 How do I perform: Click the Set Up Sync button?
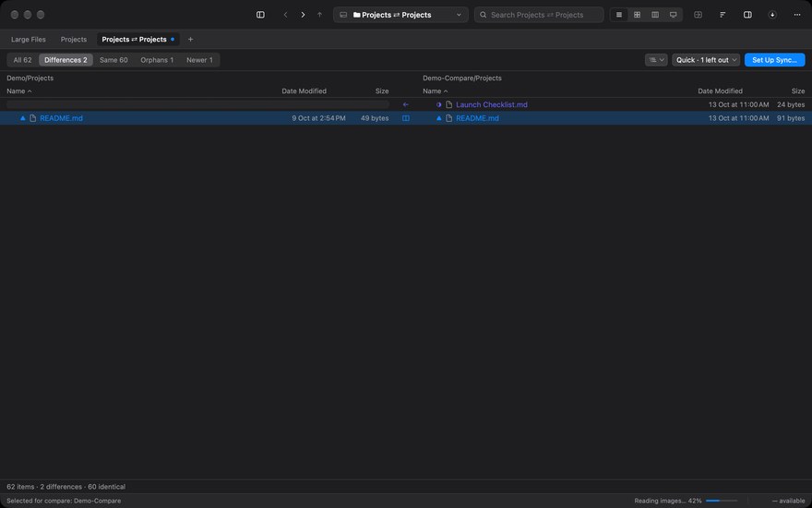pyautogui.click(x=775, y=60)
